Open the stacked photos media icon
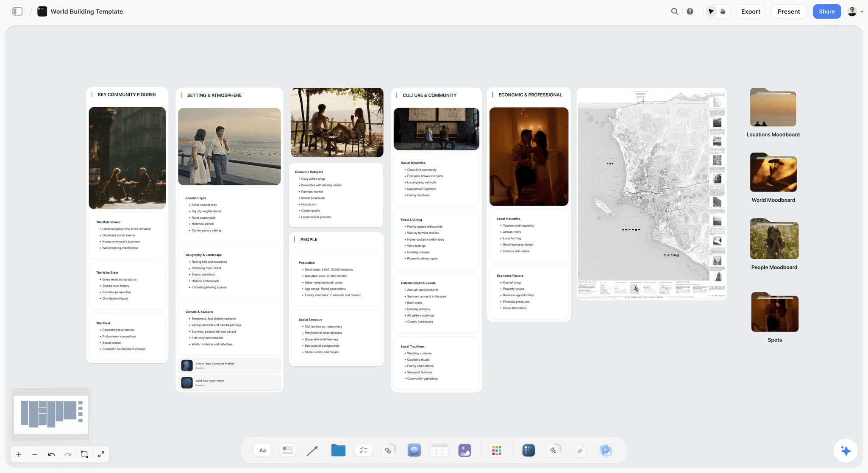This screenshot has height=473, width=868. (x=606, y=450)
